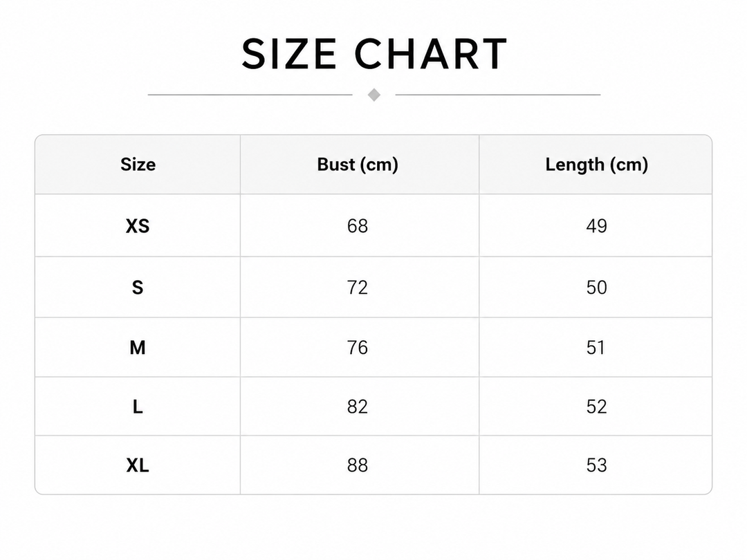Select length value 53 cell
Image resolution: width=747 pixels, height=560 pixels.
596,465
